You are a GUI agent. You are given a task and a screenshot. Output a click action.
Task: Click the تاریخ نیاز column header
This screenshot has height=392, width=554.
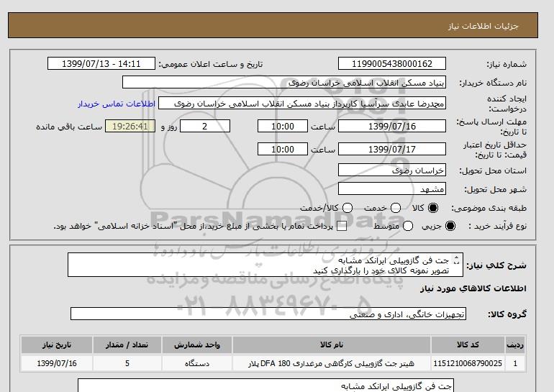point(57,345)
